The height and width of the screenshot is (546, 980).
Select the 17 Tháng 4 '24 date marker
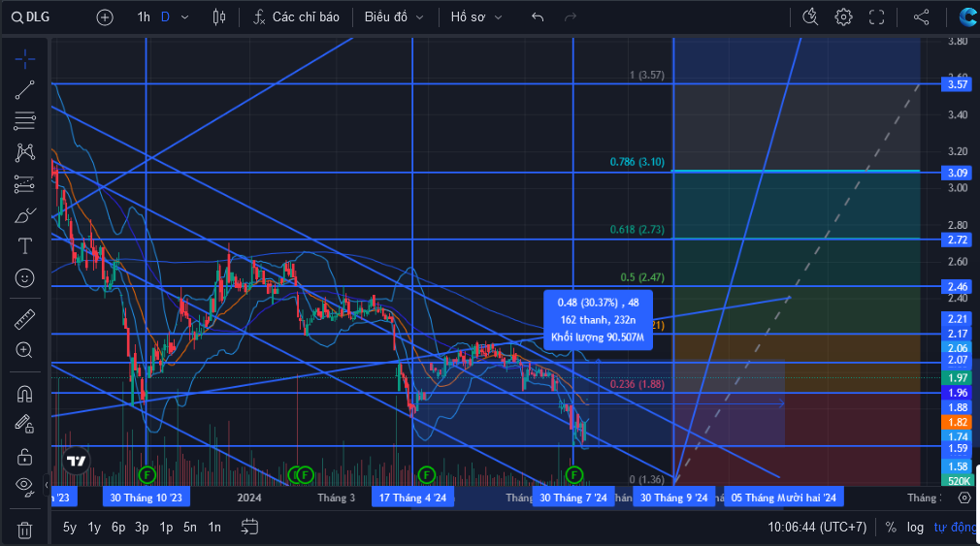[412, 498]
